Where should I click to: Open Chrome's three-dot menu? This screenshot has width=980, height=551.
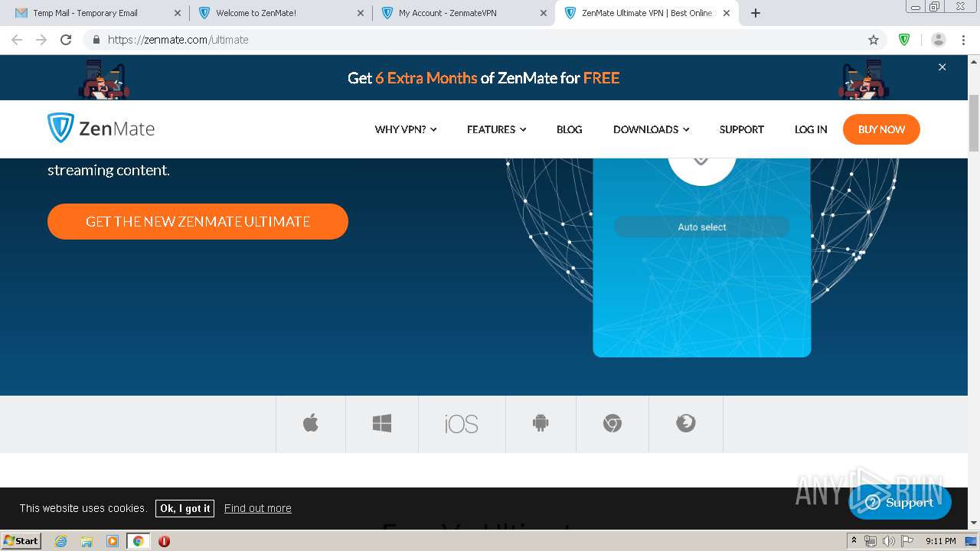coord(962,40)
